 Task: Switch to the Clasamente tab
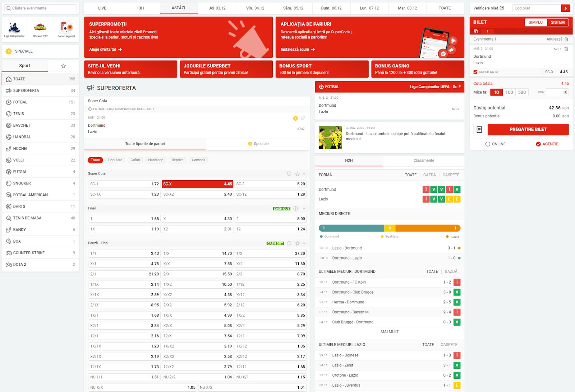pos(423,160)
